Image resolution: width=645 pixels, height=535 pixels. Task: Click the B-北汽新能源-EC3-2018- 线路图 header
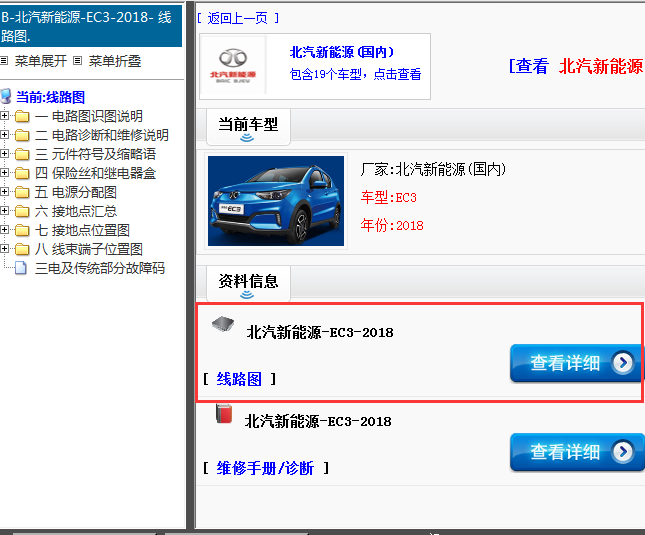90,26
